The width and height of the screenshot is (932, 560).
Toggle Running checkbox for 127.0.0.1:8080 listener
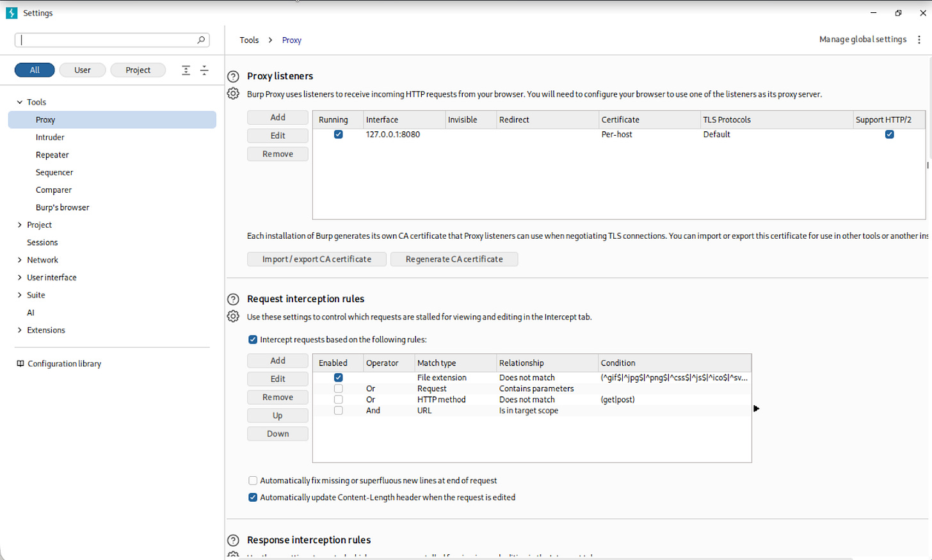click(339, 134)
